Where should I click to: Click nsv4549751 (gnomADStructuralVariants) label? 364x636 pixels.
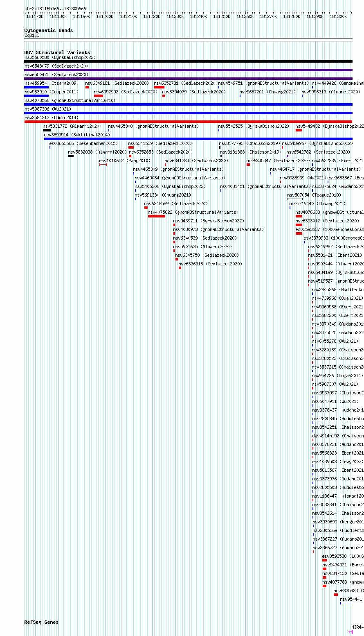click(264, 84)
